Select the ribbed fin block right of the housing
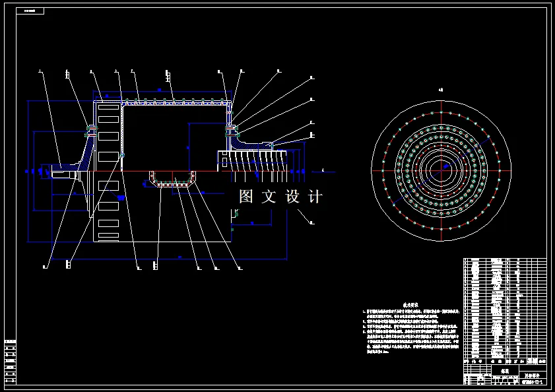This screenshot has width=555, height=392. [x=252, y=162]
